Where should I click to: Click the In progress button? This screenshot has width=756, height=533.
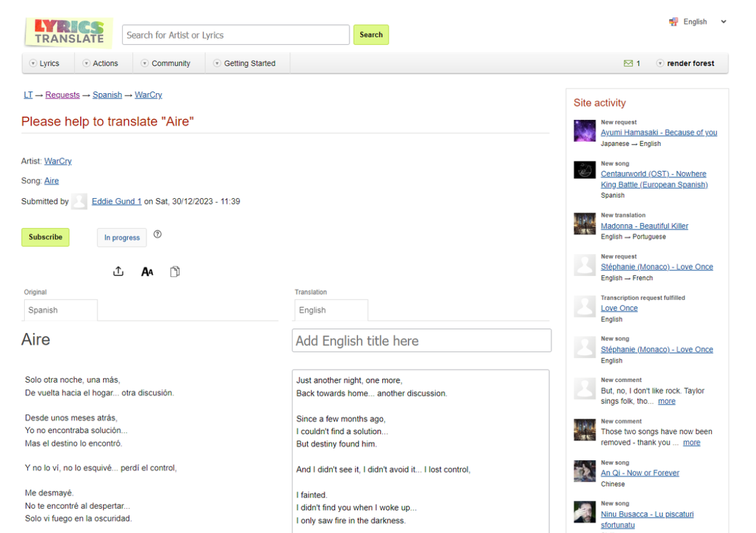[122, 238]
